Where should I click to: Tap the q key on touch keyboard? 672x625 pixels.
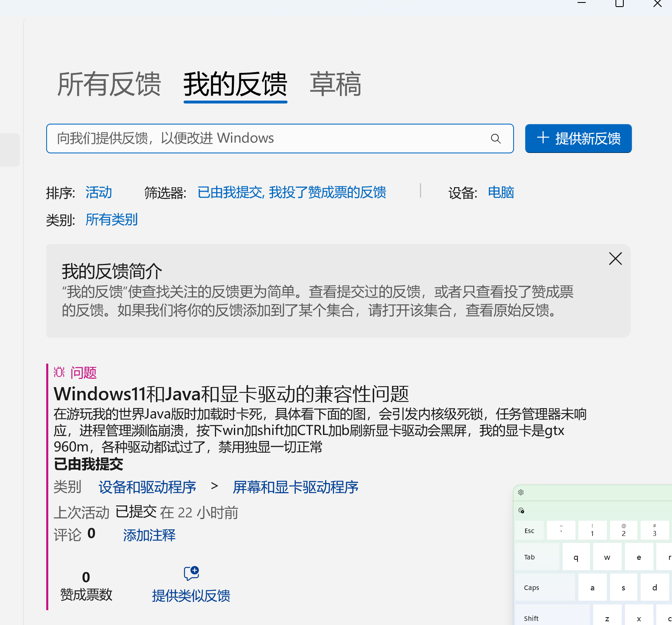pos(576,557)
